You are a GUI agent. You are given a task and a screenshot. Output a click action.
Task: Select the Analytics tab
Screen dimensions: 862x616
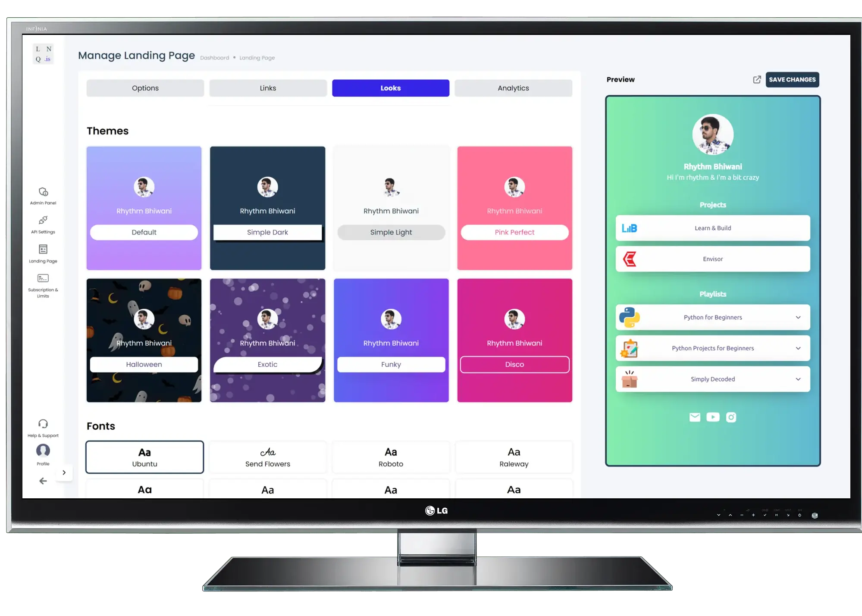513,88
